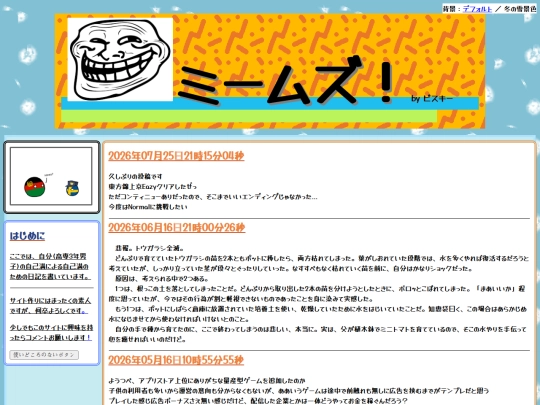Click the line starting 'プレイした感じ広告ボーナス'

[258, 401]
